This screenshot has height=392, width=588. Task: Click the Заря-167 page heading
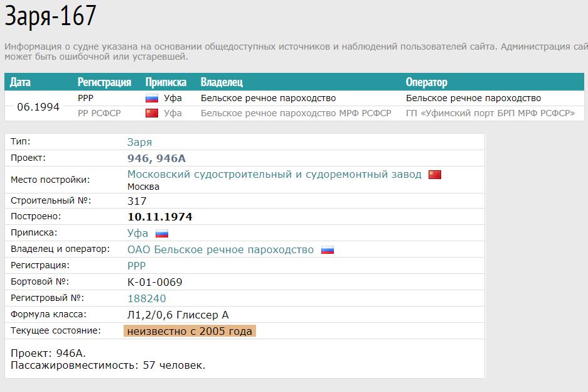(x=51, y=16)
